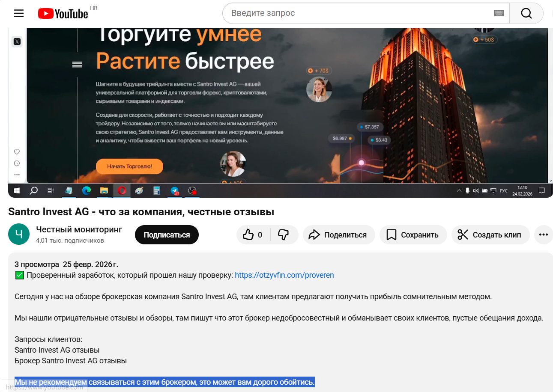Viewport: 553px width, 392px height.
Task: Open the on-screen keyboard in search box
Action: (x=499, y=13)
